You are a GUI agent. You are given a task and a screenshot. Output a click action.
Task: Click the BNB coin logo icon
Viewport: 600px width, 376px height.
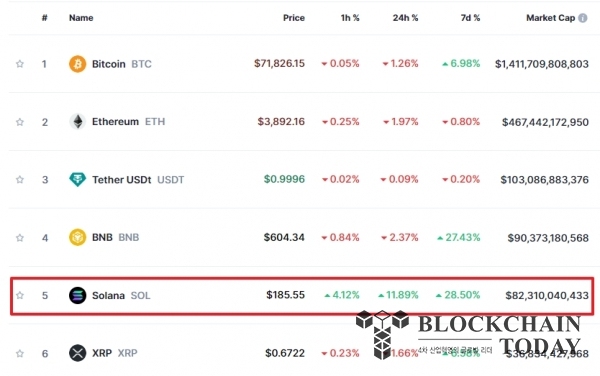(77, 238)
